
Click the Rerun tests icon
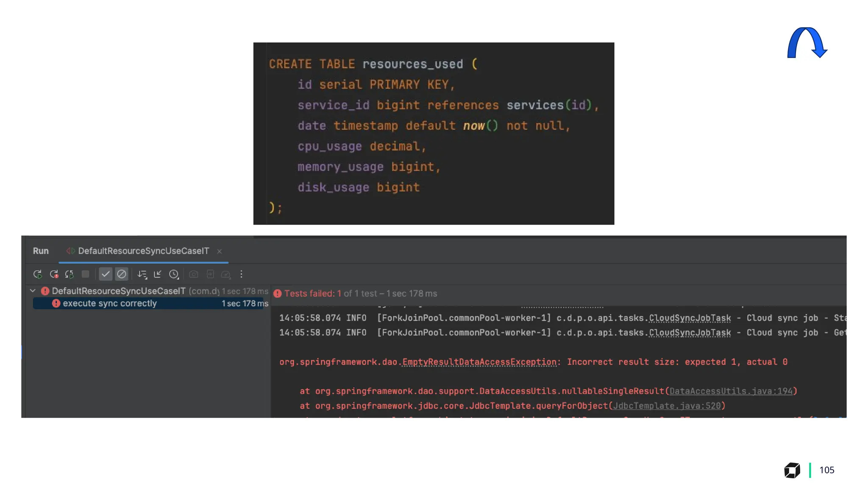(x=38, y=274)
